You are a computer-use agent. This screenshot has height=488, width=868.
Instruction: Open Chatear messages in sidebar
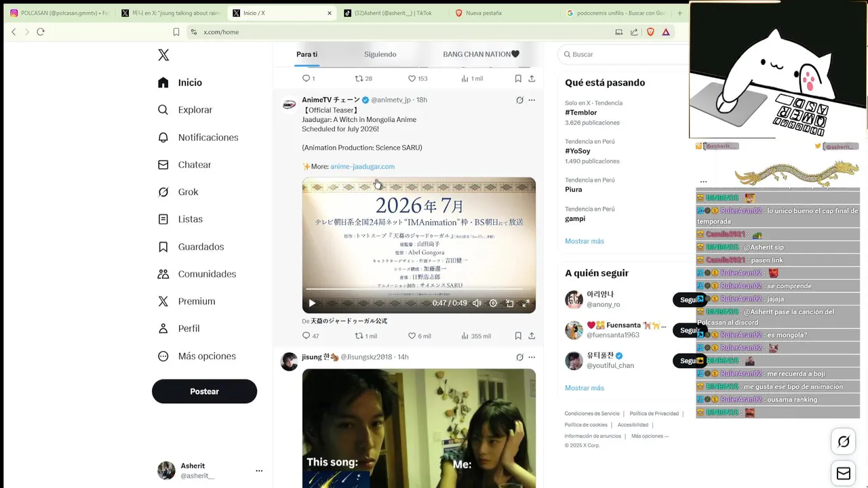(184, 165)
